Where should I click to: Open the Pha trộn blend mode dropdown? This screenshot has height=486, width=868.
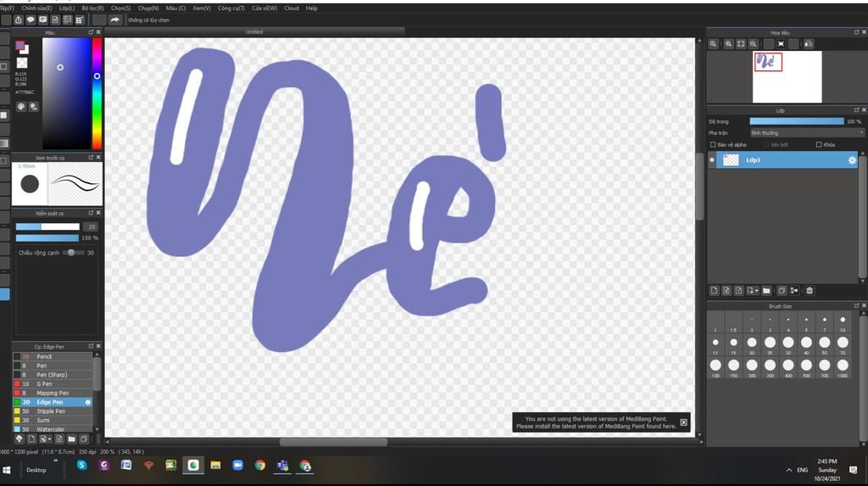click(x=807, y=133)
